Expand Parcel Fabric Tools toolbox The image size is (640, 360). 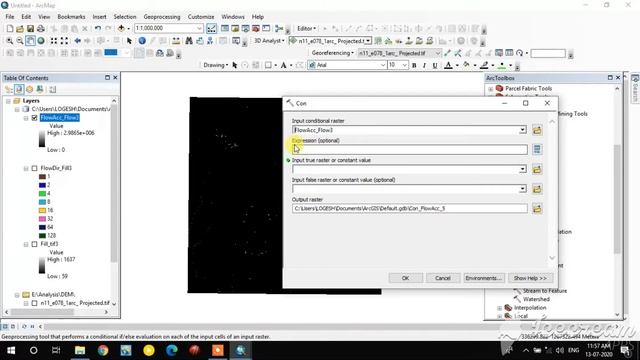coord(490,89)
